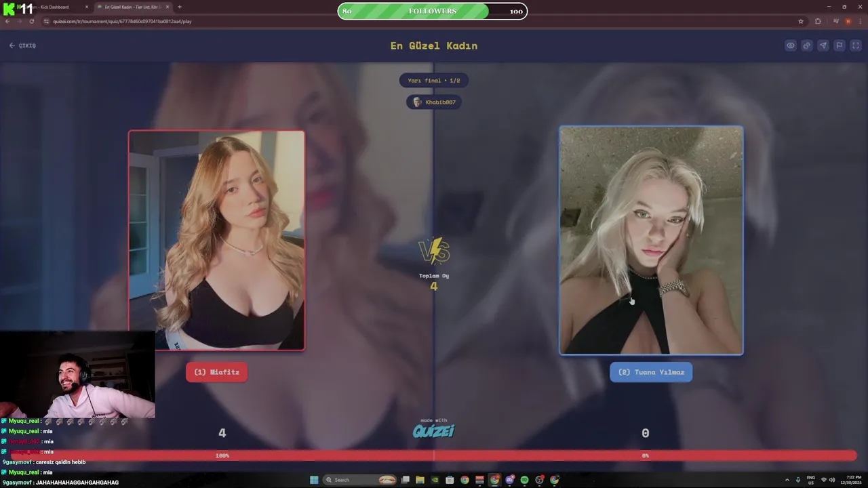Open the browser extensions puzzle icon
Screen dimensions: 868x488
(818, 21)
